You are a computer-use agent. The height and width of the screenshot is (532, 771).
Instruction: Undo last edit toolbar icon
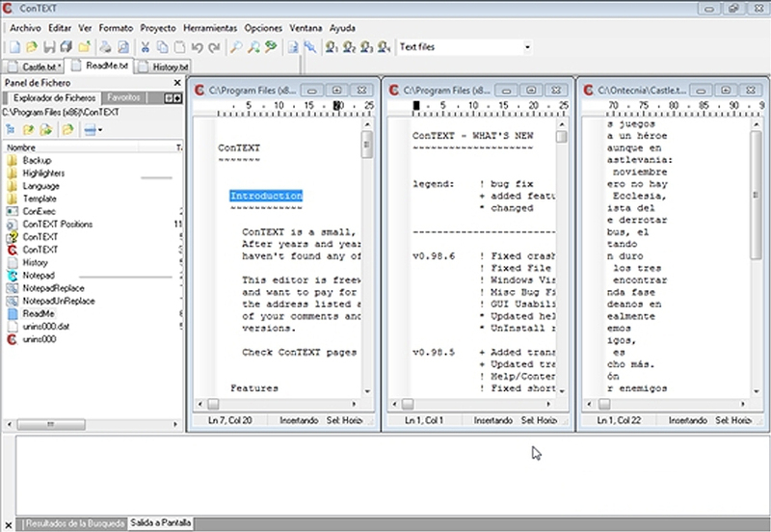click(x=198, y=47)
